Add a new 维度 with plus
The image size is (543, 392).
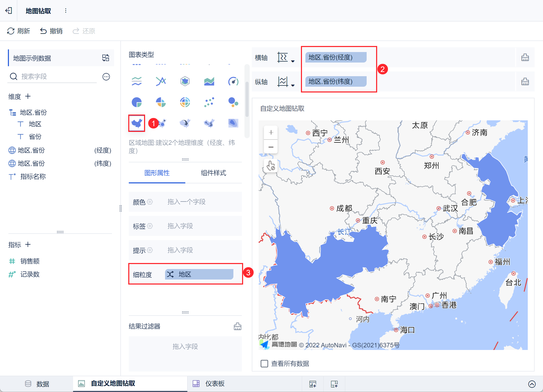tap(28, 96)
